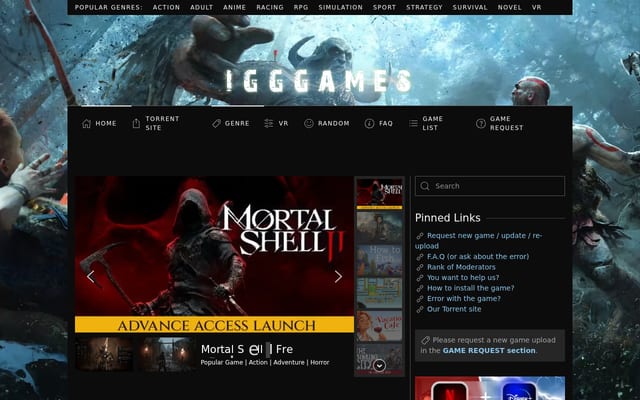This screenshot has width=640, height=400.
Task: Click the VR sliders icon
Action: point(269,123)
